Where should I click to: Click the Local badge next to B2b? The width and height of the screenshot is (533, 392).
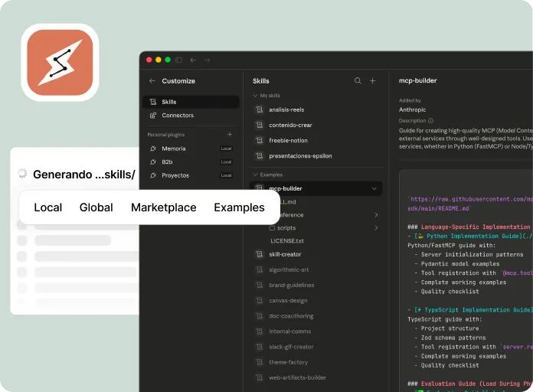pyautogui.click(x=226, y=162)
